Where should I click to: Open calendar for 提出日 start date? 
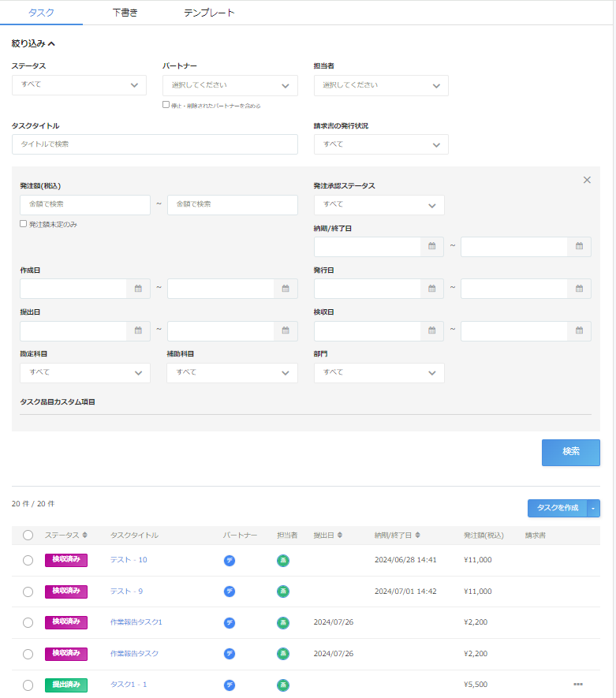click(138, 330)
